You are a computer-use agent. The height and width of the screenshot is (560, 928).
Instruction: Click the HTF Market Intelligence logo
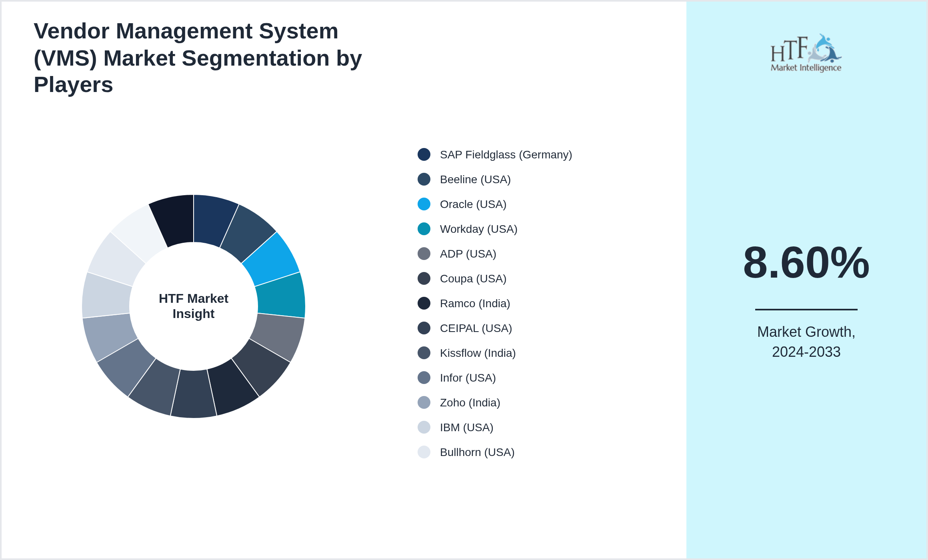(806, 53)
